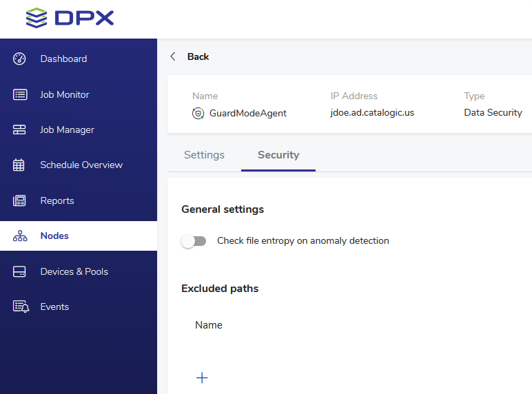Screen dimensions: 532x394
Task: Click the GuardModeAgent shield icon
Action: 198,113
